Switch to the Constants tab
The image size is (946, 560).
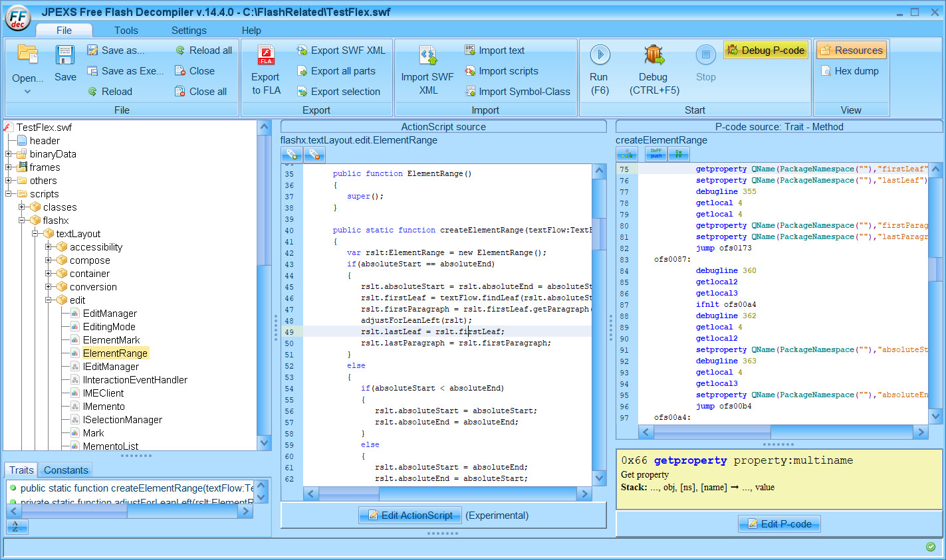pyautogui.click(x=66, y=470)
